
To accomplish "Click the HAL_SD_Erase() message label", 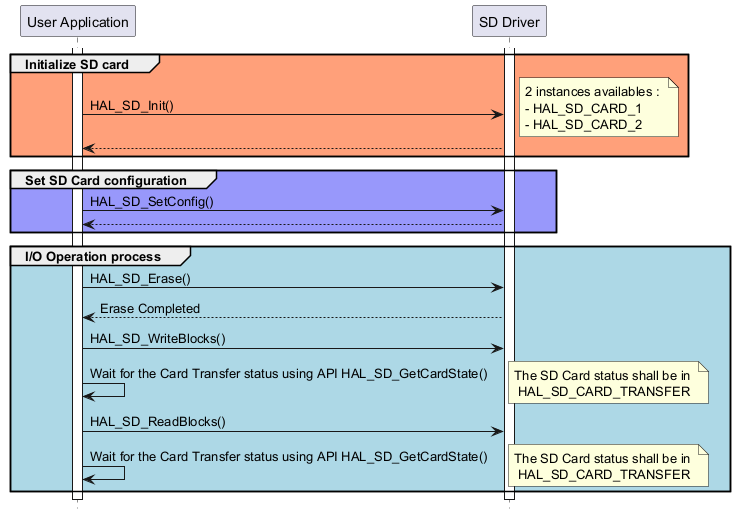I will pyautogui.click(x=140, y=279).
